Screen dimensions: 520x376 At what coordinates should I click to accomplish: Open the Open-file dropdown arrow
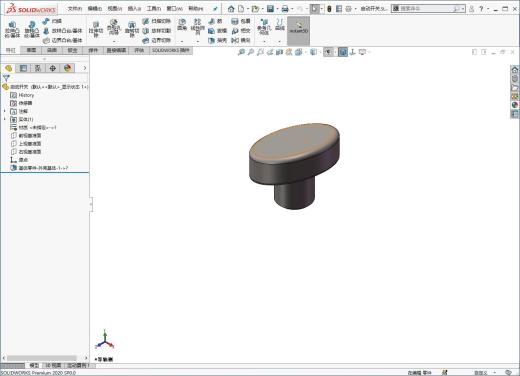262,9
